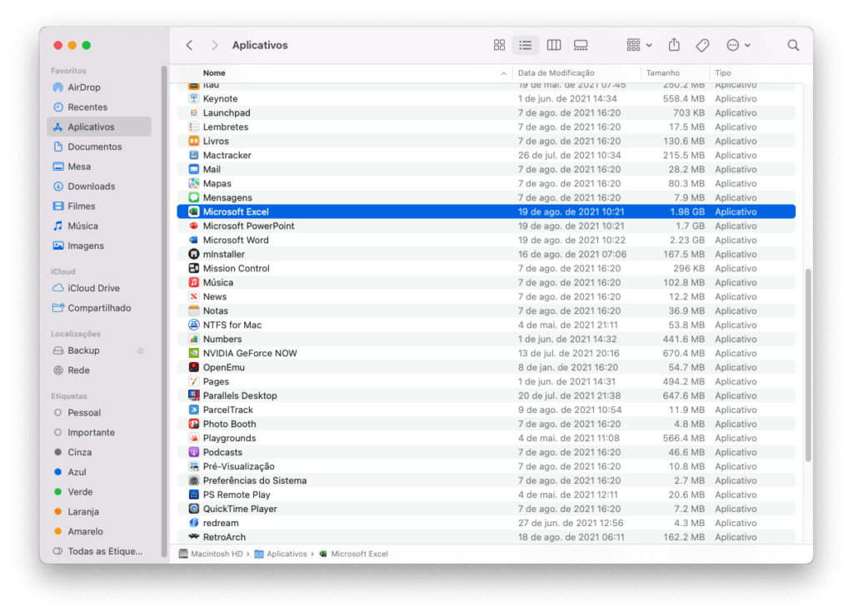
Task: Click the Filmes sidebar icon
Action: coord(58,206)
